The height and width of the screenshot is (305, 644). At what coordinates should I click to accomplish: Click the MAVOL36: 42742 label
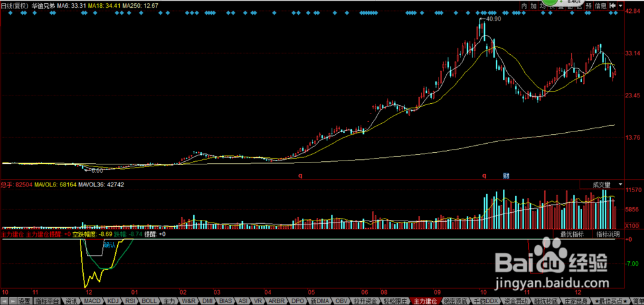coord(101,185)
